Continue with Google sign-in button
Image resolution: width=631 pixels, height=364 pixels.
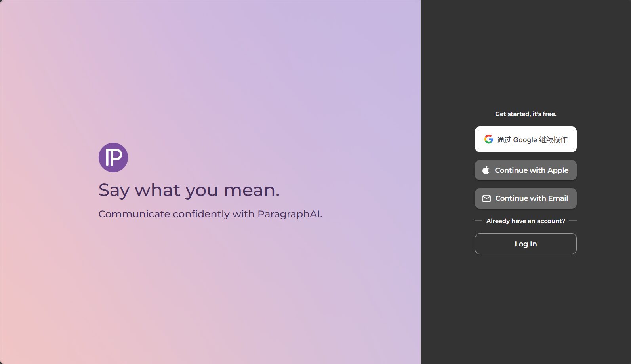pos(526,139)
